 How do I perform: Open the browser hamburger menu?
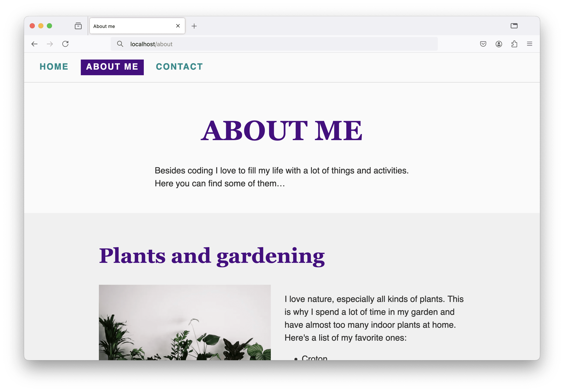coord(530,44)
